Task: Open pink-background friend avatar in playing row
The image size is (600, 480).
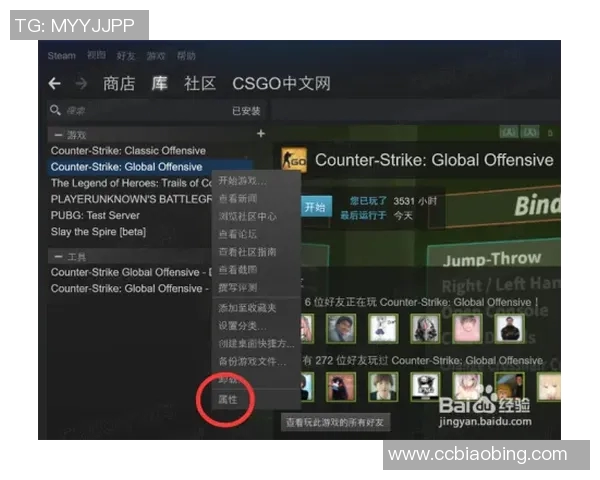Action: point(467,328)
